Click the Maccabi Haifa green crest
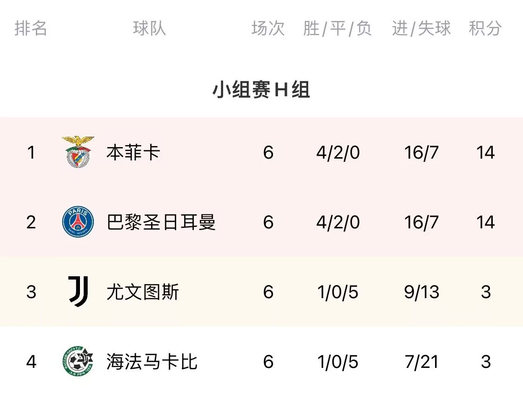523x420 pixels. pos(78,361)
